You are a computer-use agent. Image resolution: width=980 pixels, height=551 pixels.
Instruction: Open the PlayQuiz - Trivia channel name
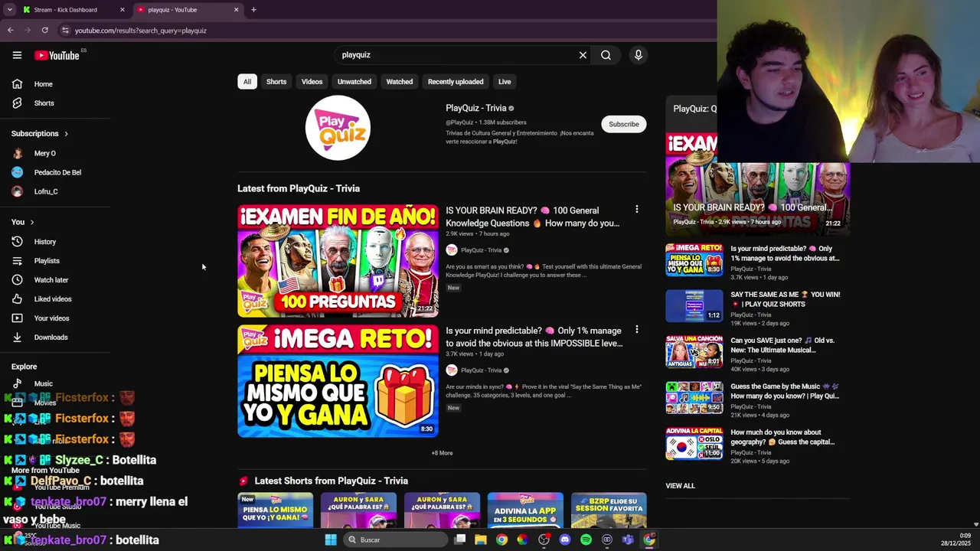click(476, 108)
